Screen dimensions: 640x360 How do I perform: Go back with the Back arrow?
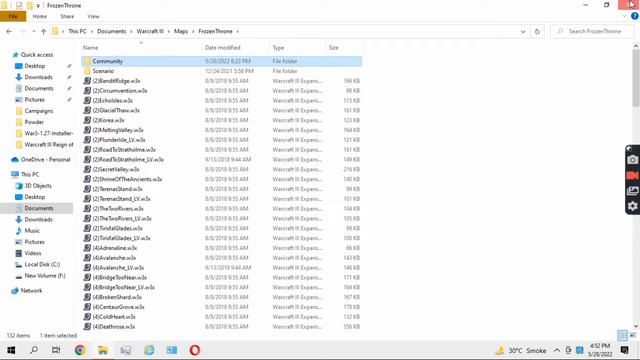[x=9, y=31]
